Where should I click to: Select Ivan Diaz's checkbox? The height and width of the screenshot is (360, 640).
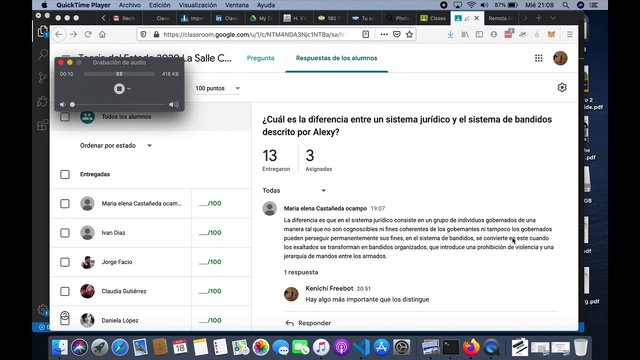pyautogui.click(x=65, y=233)
